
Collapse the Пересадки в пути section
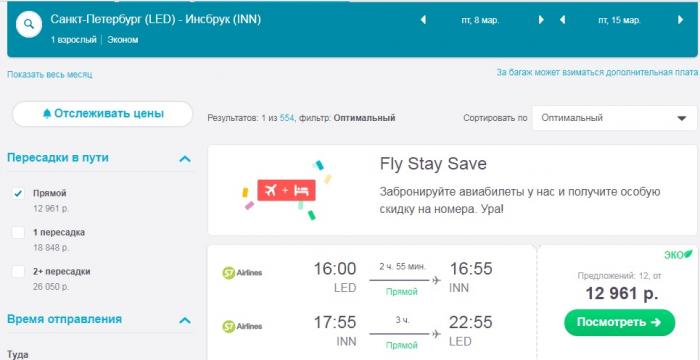(185, 159)
